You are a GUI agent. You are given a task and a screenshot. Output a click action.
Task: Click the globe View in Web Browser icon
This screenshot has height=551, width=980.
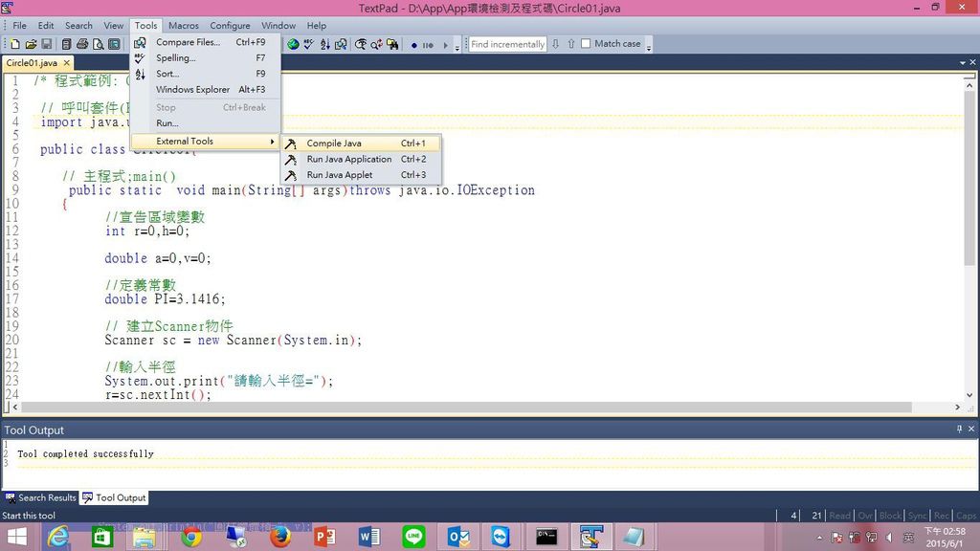pos(293,44)
